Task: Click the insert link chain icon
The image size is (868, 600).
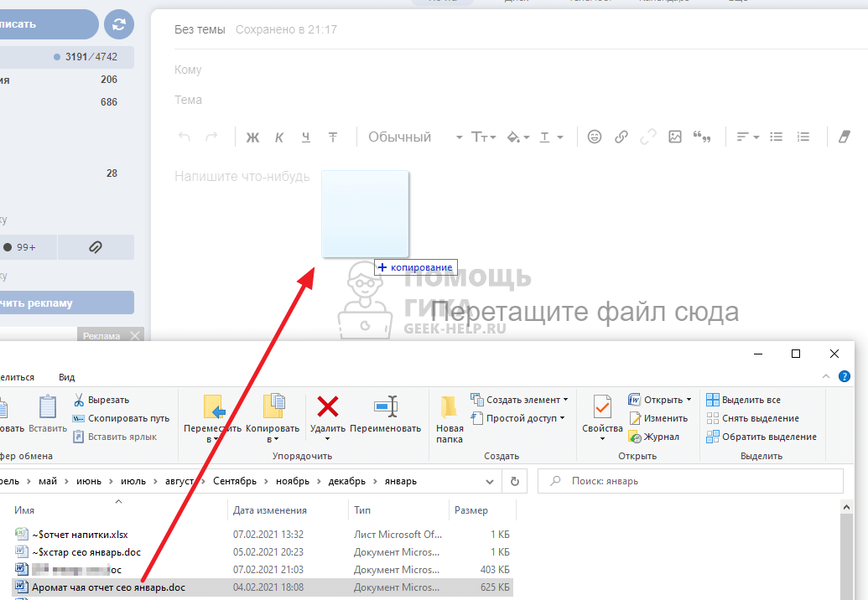Action: (621, 137)
